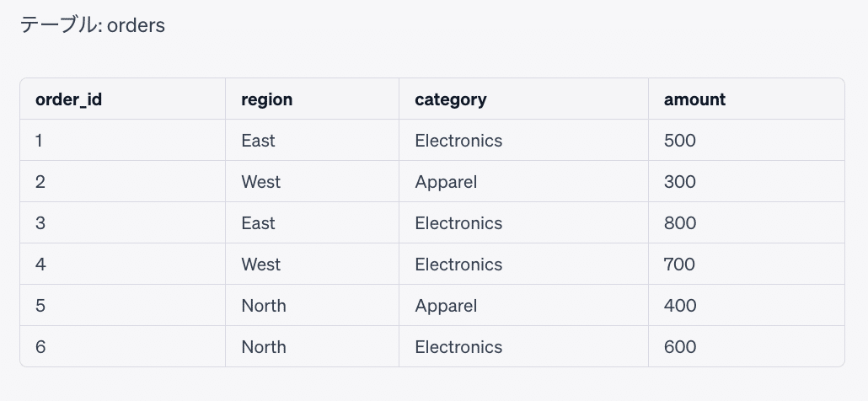This screenshot has width=868, height=401.
Task: Click the region column header
Action: pos(266,99)
